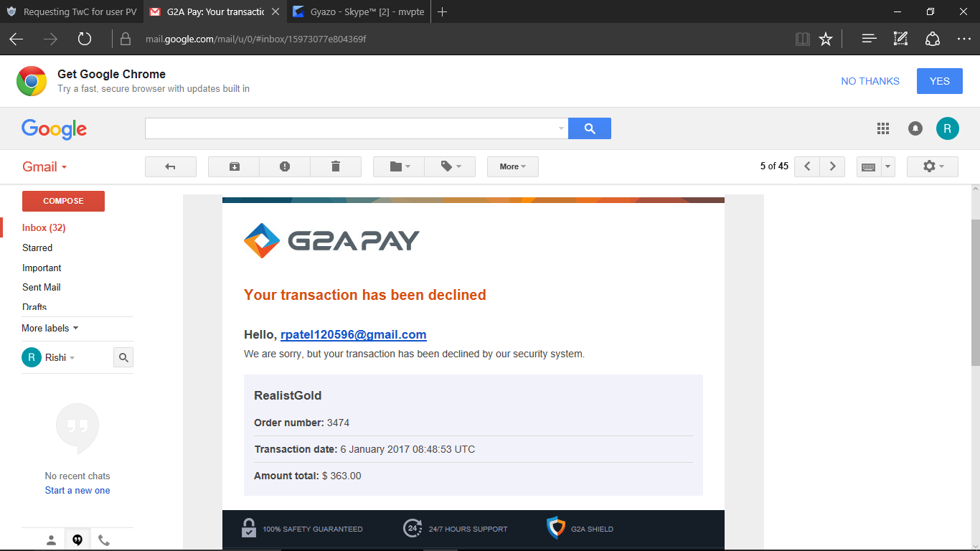Image resolution: width=980 pixels, height=551 pixels.
Task: Open input tools selection arrow
Action: [888, 166]
